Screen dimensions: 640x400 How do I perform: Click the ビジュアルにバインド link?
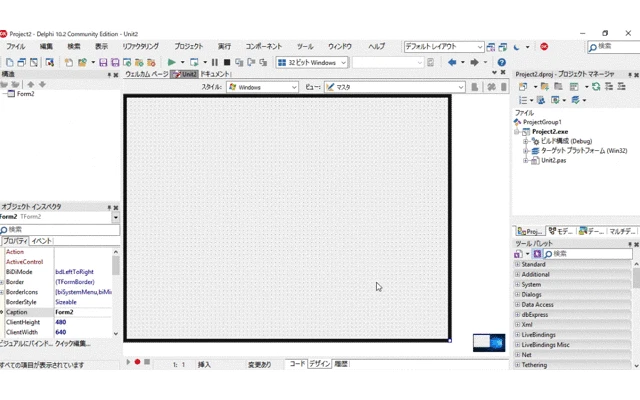pos(26,344)
